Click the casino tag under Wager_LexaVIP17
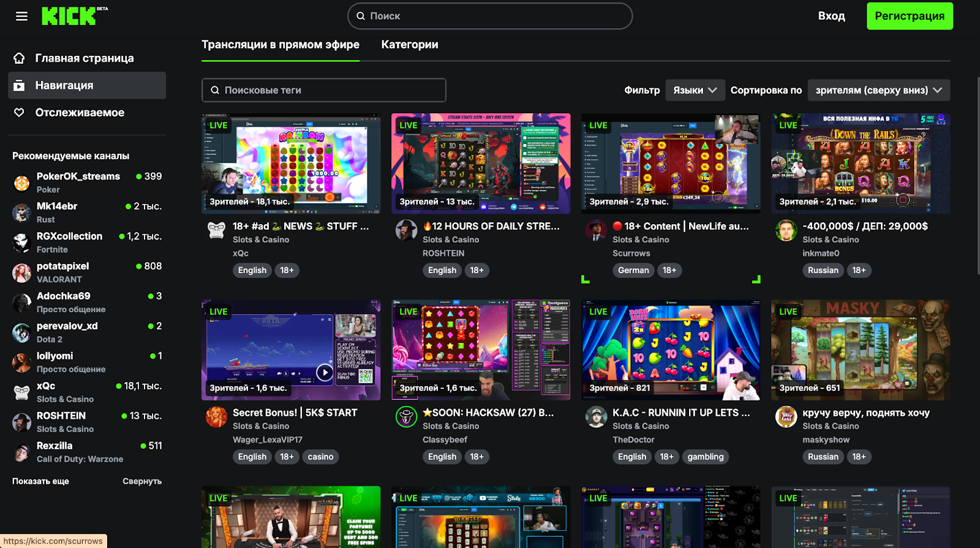This screenshot has width=980, height=548. point(320,457)
